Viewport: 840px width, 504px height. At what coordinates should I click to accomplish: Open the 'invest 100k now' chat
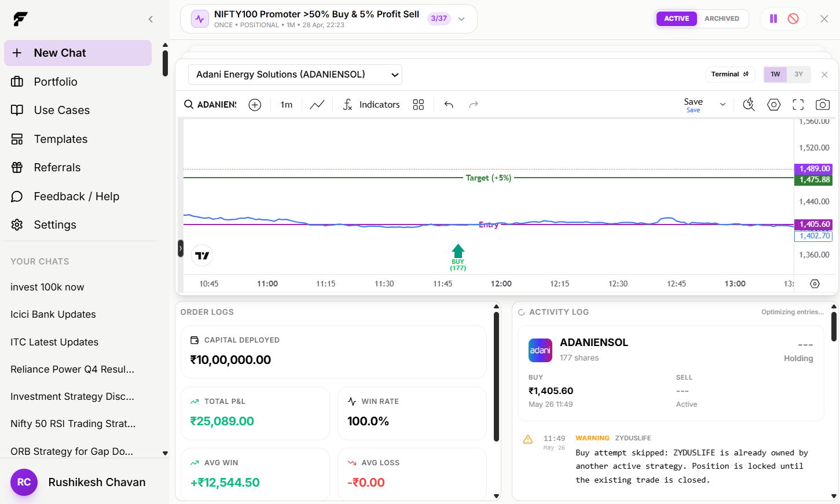47,287
